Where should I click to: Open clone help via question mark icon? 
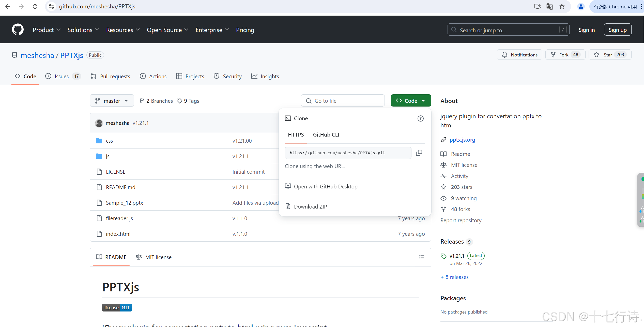pyautogui.click(x=421, y=118)
